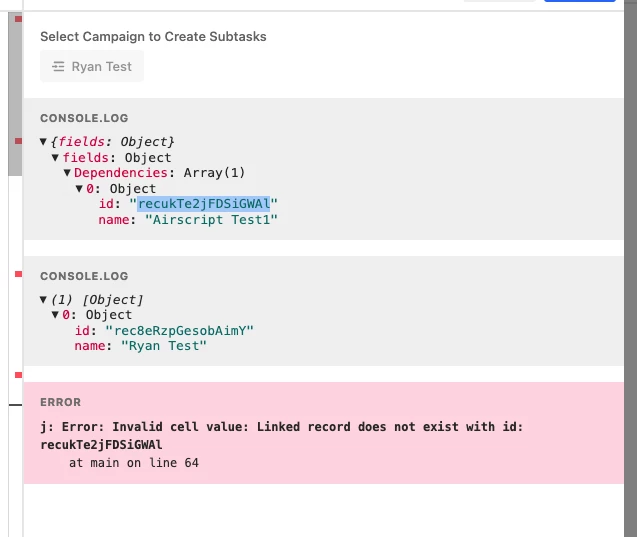
Task: Click the "at main on line 64" trace
Action: pos(134,463)
